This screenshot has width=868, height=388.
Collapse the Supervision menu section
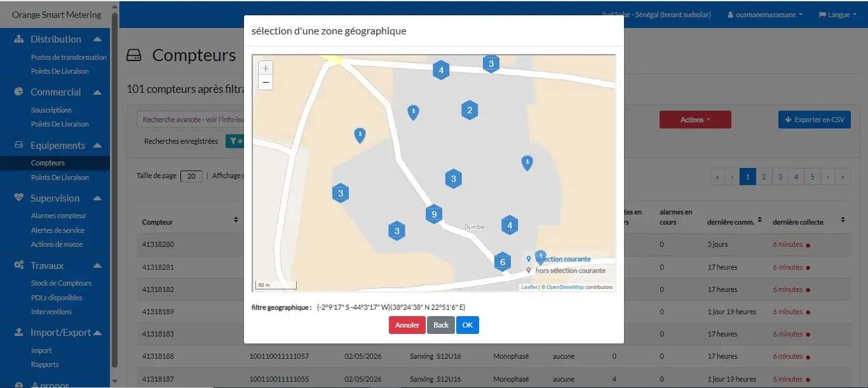click(97, 198)
